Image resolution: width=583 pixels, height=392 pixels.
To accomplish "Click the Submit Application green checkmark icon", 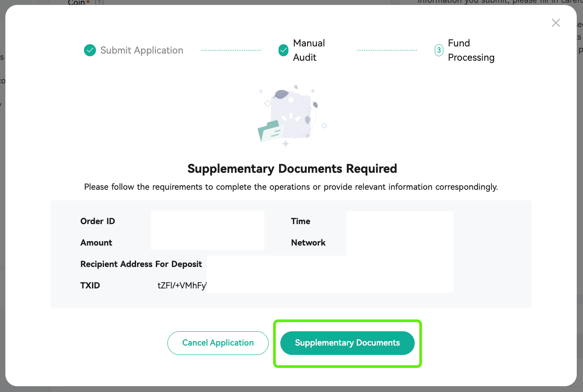I will click(x=90, y=50).
